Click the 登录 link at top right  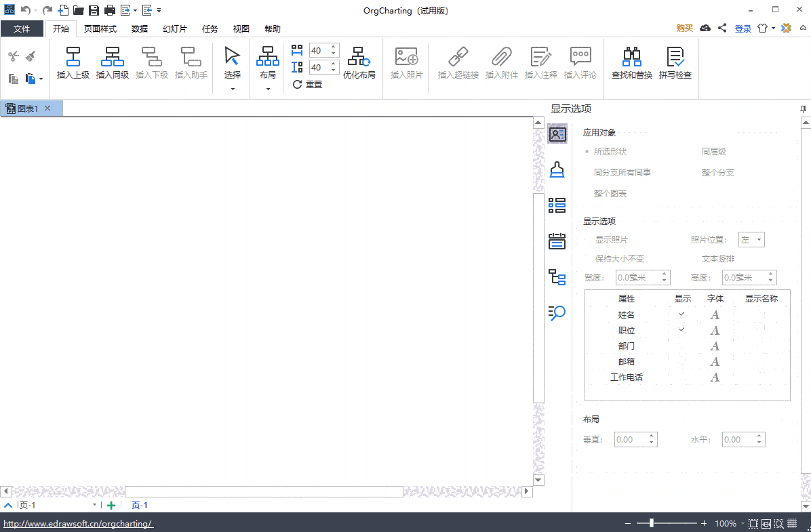[743, 28]
